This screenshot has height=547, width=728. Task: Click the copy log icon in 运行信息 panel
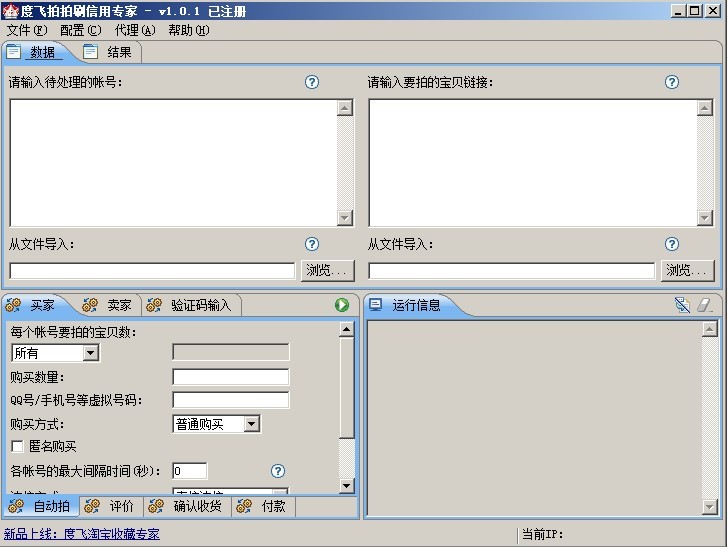[682, 305]
